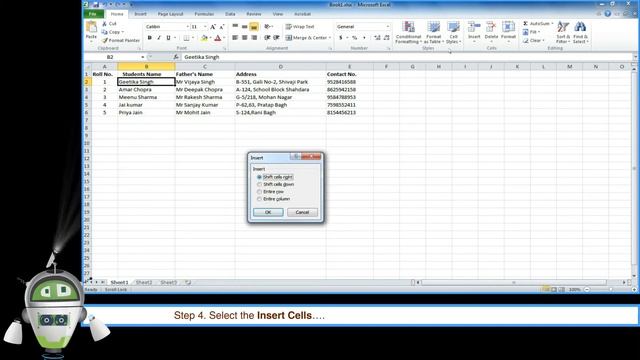
Task: Apply the Font Color A icon
Action: tap(218, 38)
